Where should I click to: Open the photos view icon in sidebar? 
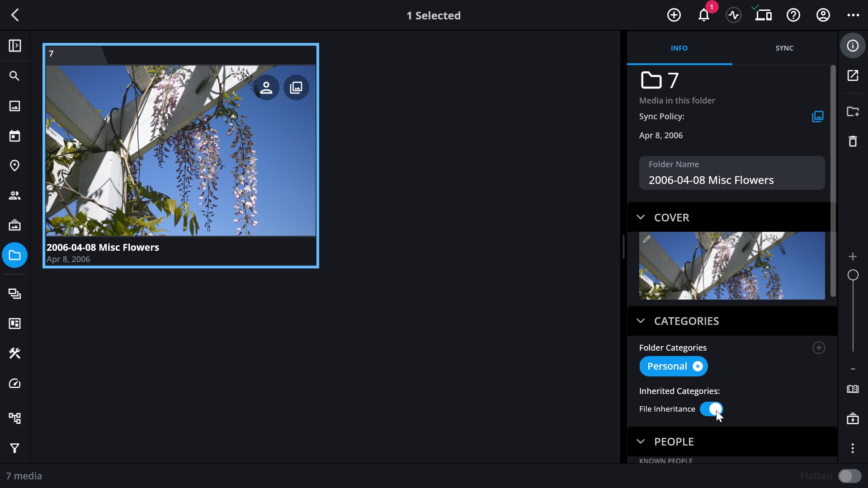point(15,106)
